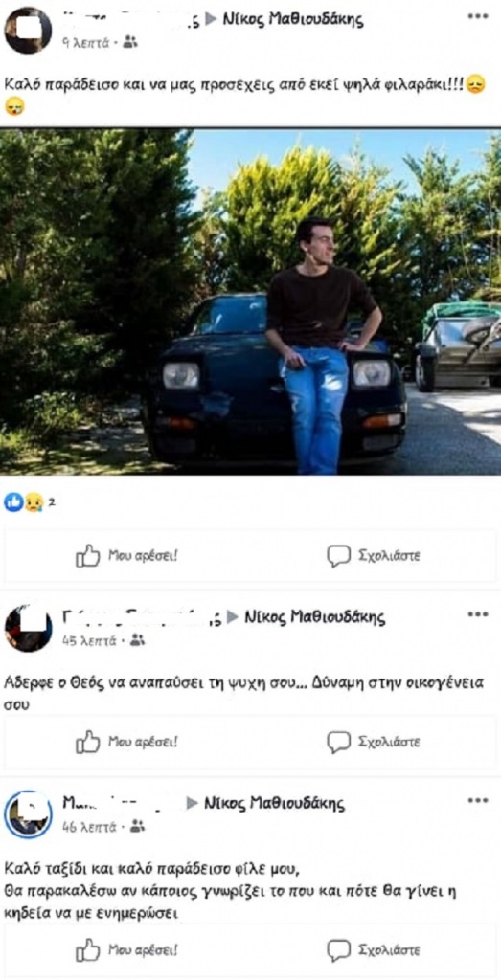Open the profile picture of the 46 λεπτά poster
This screenshot has width=501, height=980.
(x=28, y=815)
